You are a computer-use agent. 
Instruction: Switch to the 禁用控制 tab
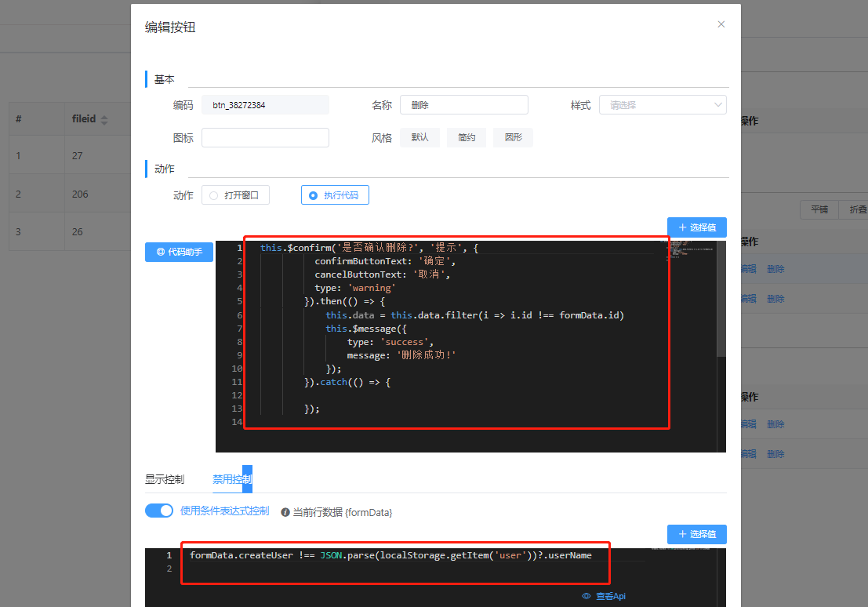tap(232, 479)
